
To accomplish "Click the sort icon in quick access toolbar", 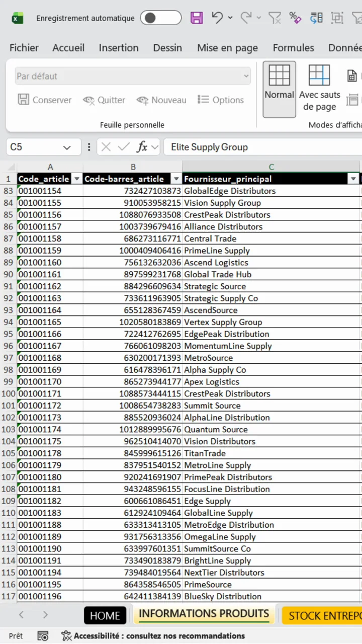I will 316,18.
